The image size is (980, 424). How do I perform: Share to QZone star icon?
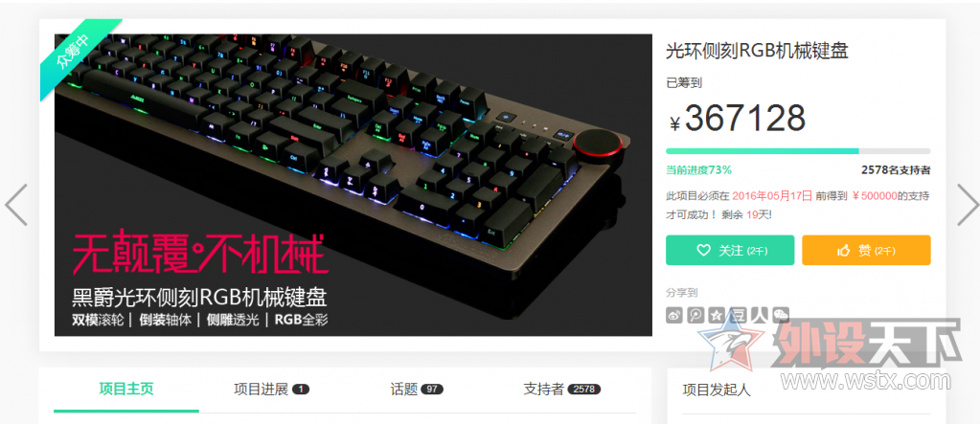717,315
